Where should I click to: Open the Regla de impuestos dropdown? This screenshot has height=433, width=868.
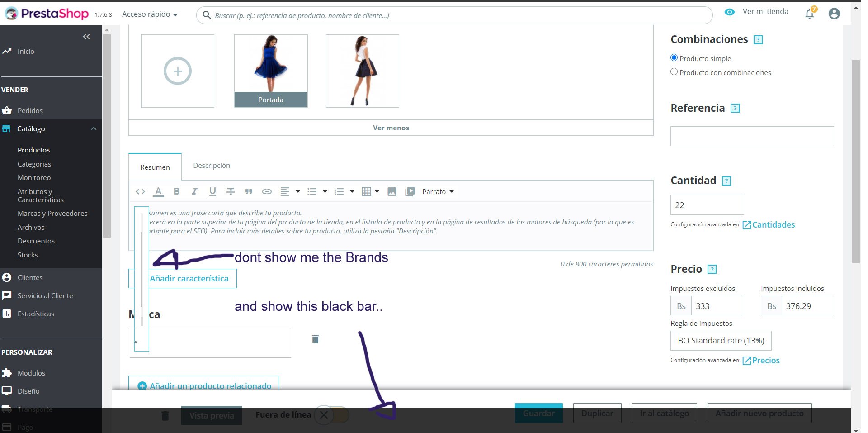(x=721, y=341)
